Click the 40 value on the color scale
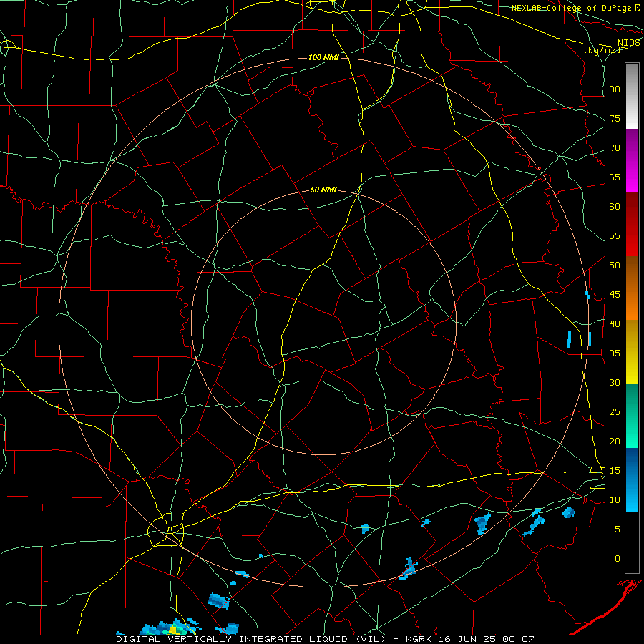The width and height of the screenshot is (644, 644). 615,324
